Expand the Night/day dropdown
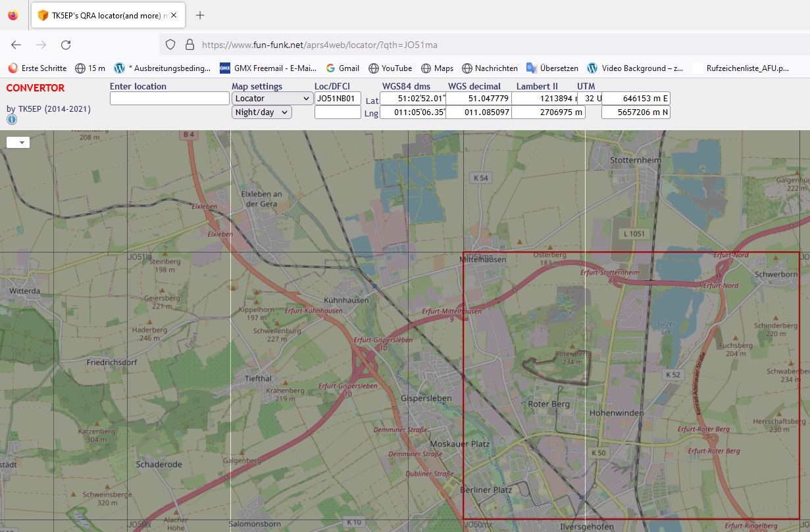810x532 pixels. pyautogui.click(x=261, y=112)
